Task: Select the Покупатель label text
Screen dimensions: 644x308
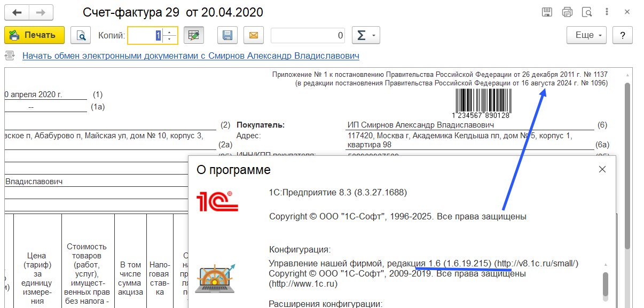Action: tap(261, 125)
